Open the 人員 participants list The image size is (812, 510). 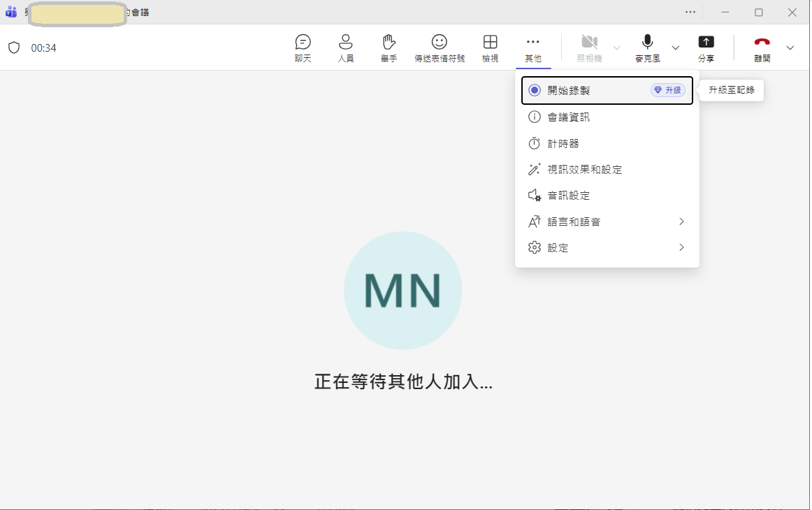pos(346,48)
